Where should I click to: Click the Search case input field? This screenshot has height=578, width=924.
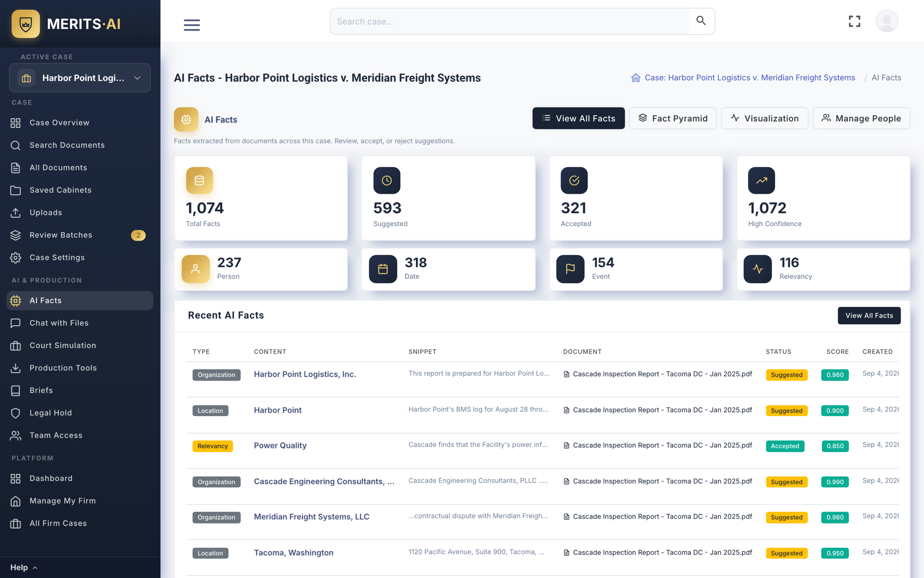(509, 21)
